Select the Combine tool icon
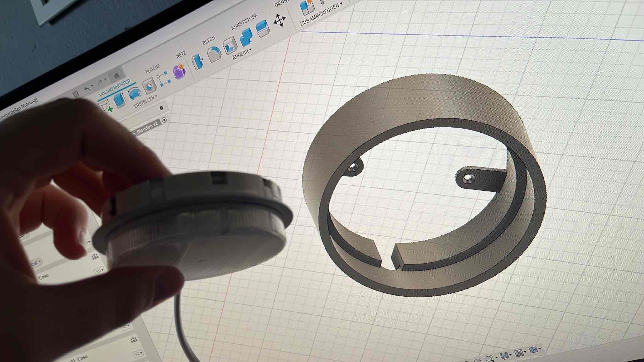The width and height of the screenshot is (644, 362). [x=246, y=37]
